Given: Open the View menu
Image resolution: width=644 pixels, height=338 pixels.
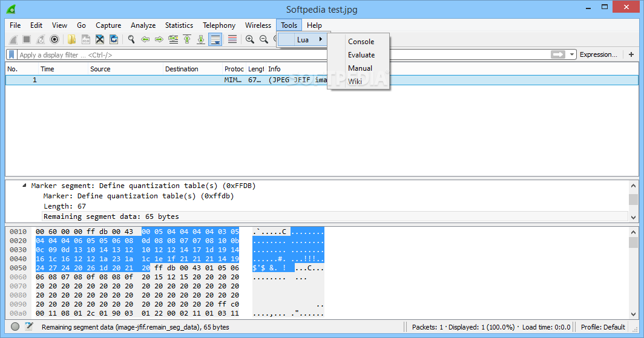Looking at the screenshot, I should click(59, 25).
